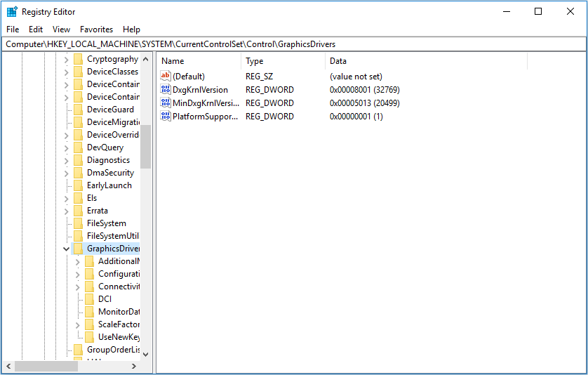Screen dimensions: 588x375
Task: Click the tree scroll up arrow
Action: coord(146,59)
